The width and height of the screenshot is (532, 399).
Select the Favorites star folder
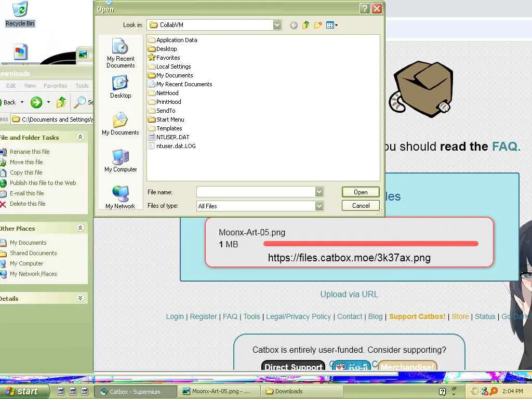pos(164,58)
